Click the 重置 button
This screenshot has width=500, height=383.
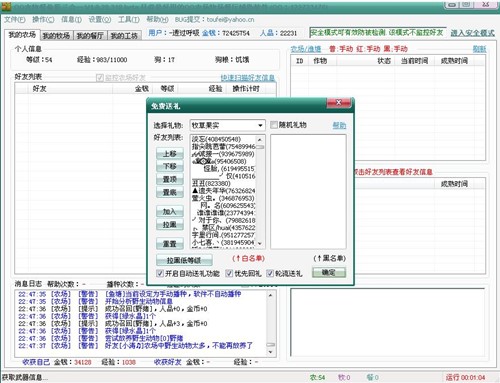[x=170, y=244]
